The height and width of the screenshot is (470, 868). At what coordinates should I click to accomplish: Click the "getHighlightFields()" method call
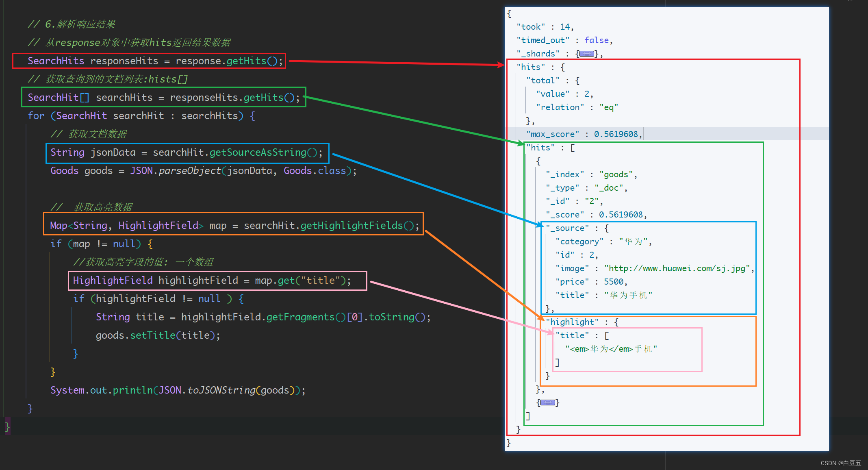357,226
